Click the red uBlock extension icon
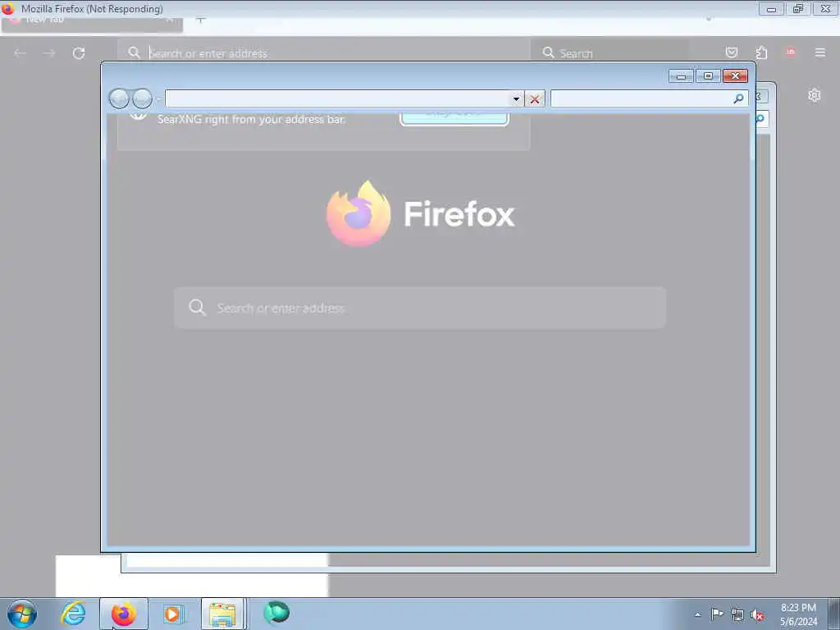 point(790,52)
